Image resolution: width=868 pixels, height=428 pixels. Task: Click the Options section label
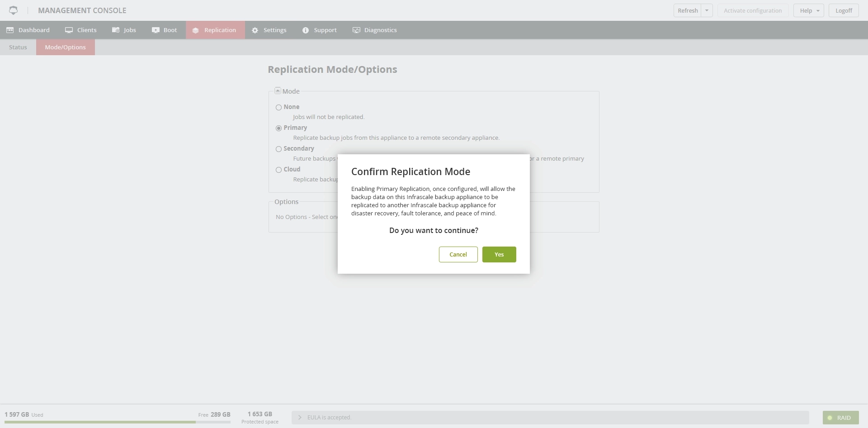tap(286, 202)
